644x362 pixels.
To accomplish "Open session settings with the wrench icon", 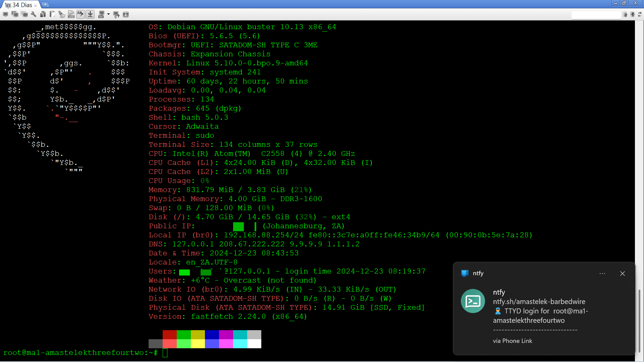I will point(34,14).
